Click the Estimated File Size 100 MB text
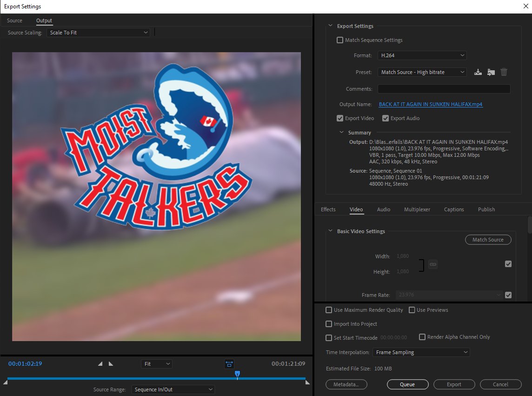 [x=359, y=369]
